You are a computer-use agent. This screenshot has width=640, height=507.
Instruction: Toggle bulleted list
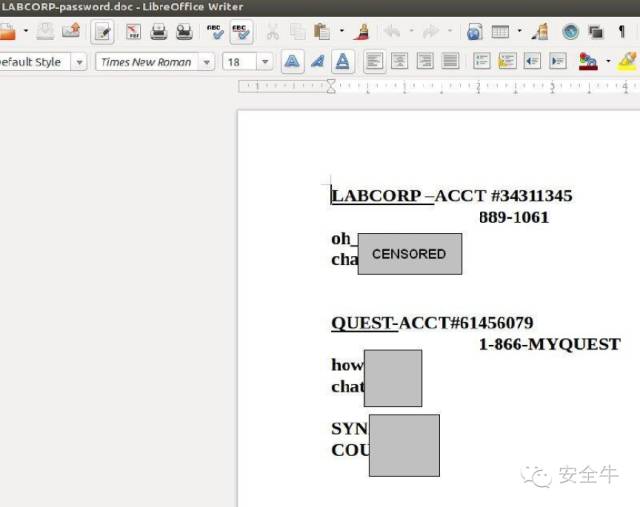[x=507, y=62]
